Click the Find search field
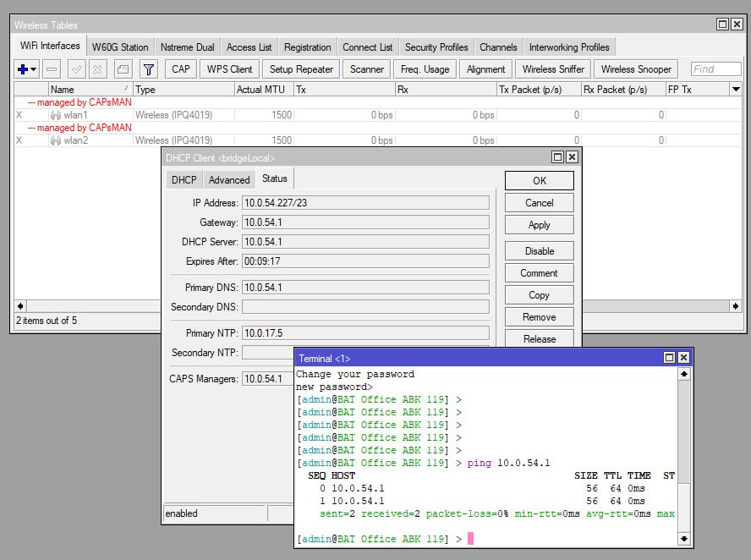The height and width of the screenshot is (560, 751). pyautogui.click(x=715, y=69)
